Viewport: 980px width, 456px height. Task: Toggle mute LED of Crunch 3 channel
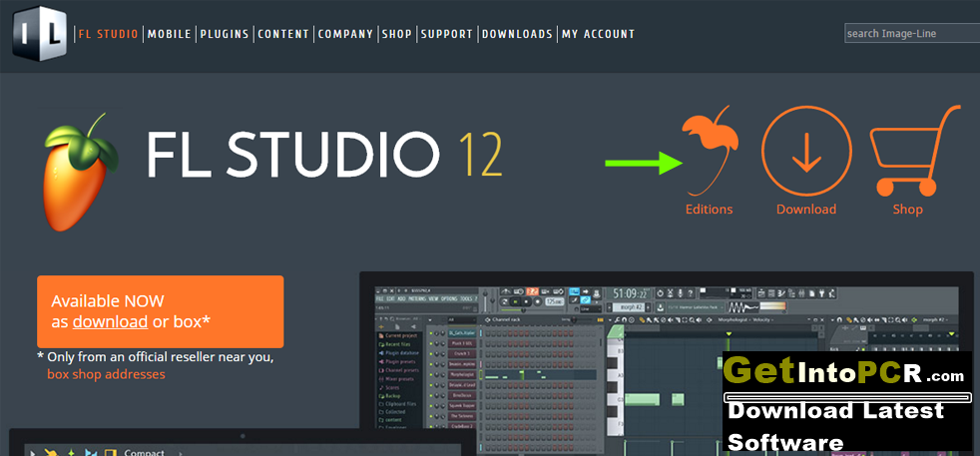[431, 353]
